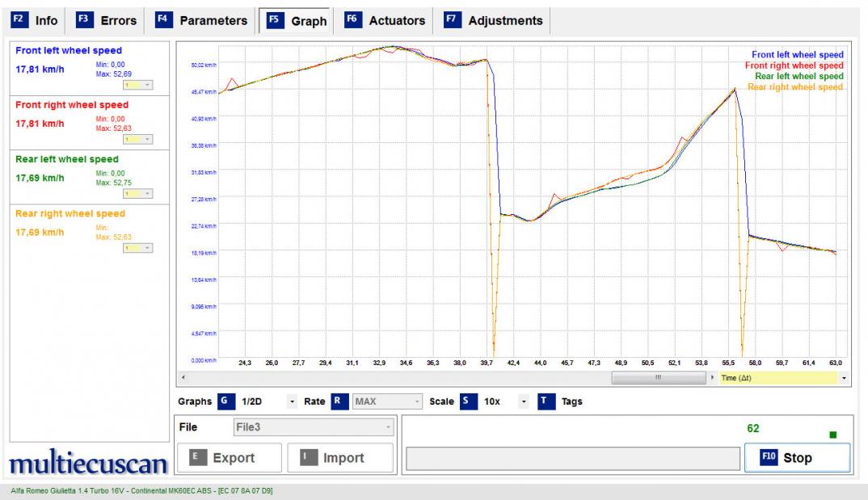
Task: Select Front left wheel speed parameter title
Action: (x=69, y=50)
